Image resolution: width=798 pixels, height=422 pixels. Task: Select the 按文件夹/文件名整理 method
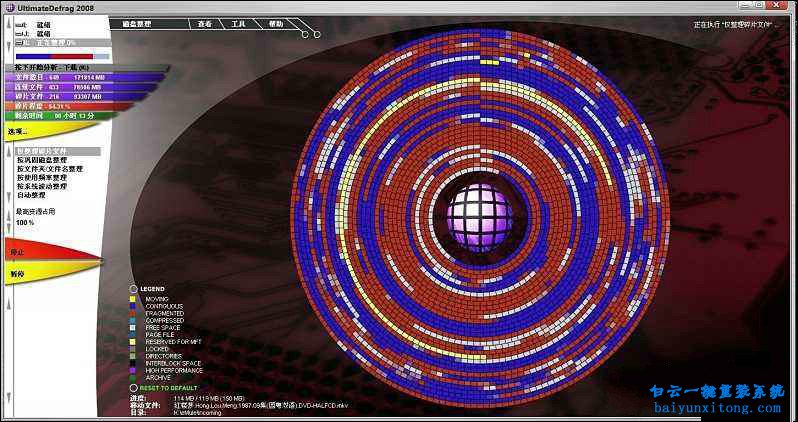(49, 168)
